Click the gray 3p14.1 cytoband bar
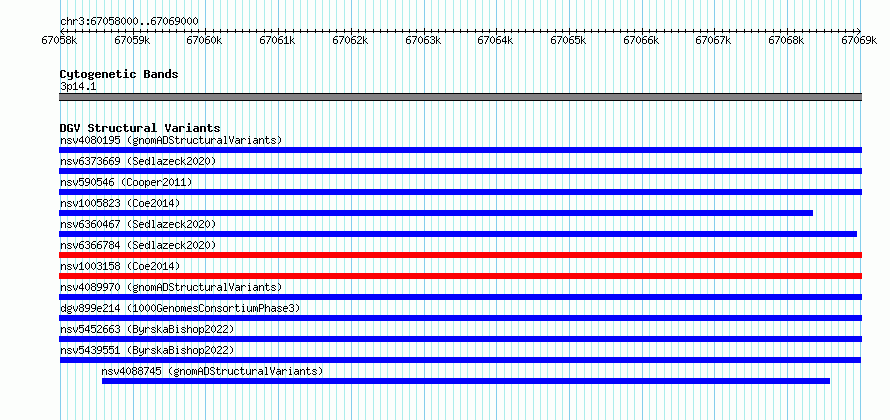Image resolution: width=890 pixels, height=420 pixels. pos(460,97)
